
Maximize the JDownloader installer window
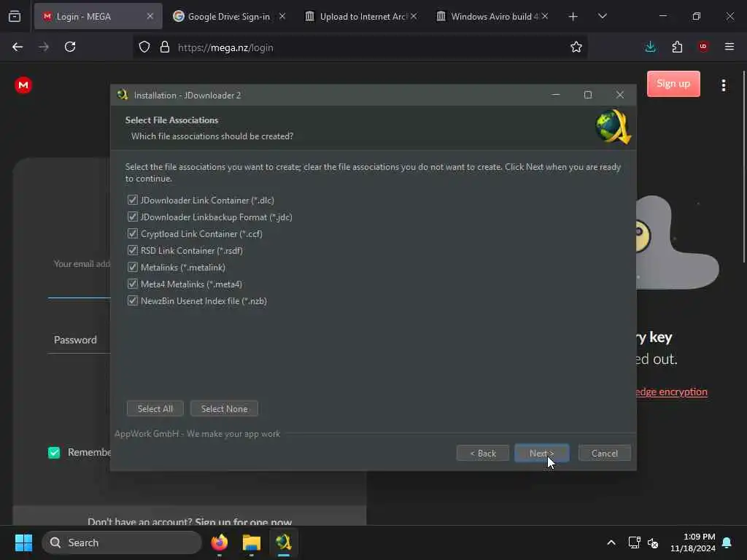click(x=588, y=96)
